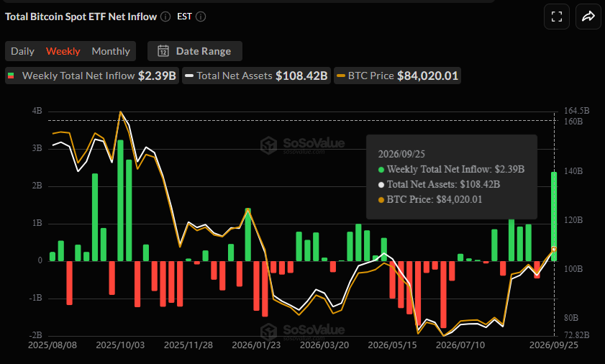
Task: Click the EST timezone label
Action: [184, 17]
